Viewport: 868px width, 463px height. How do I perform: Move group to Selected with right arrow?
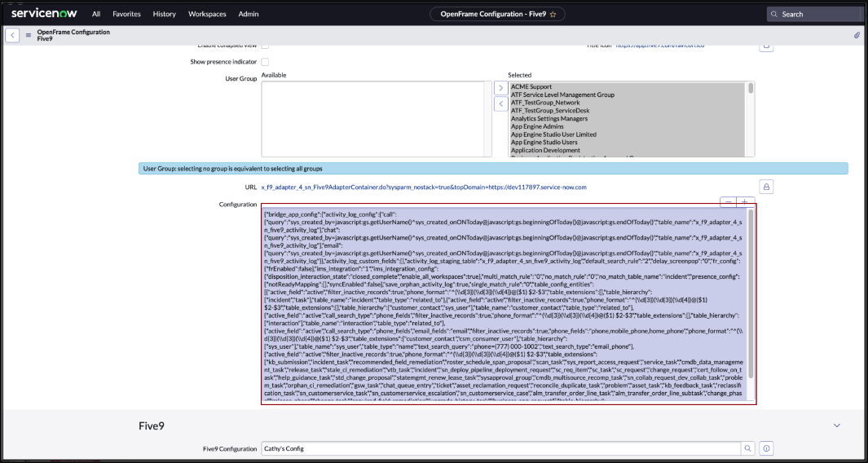tap(500, 87)
